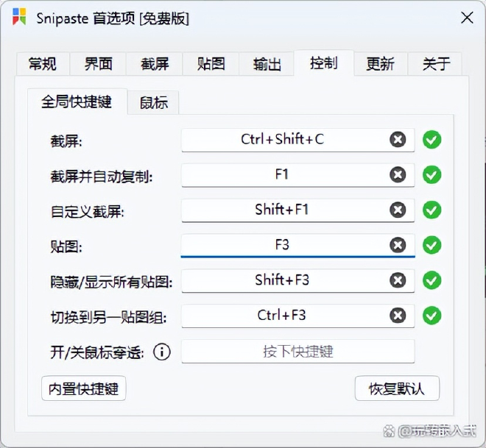
Task: Focus the 隐藏/显示所有贴图 field showing Shift+F3
Action: point(298,281)
